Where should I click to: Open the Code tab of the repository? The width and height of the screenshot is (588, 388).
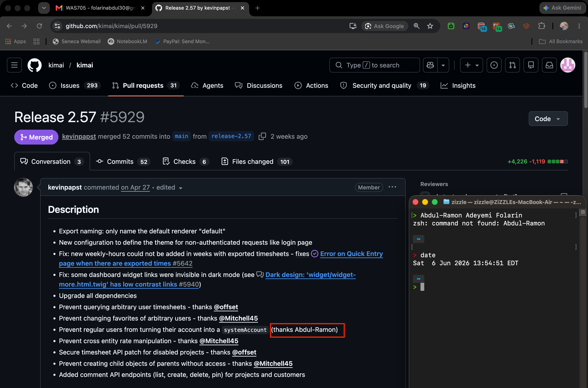[24, 85]
